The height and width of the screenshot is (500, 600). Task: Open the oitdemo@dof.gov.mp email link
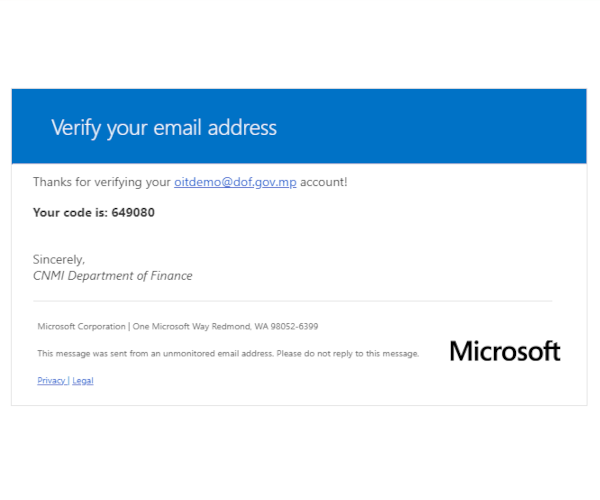235,182
